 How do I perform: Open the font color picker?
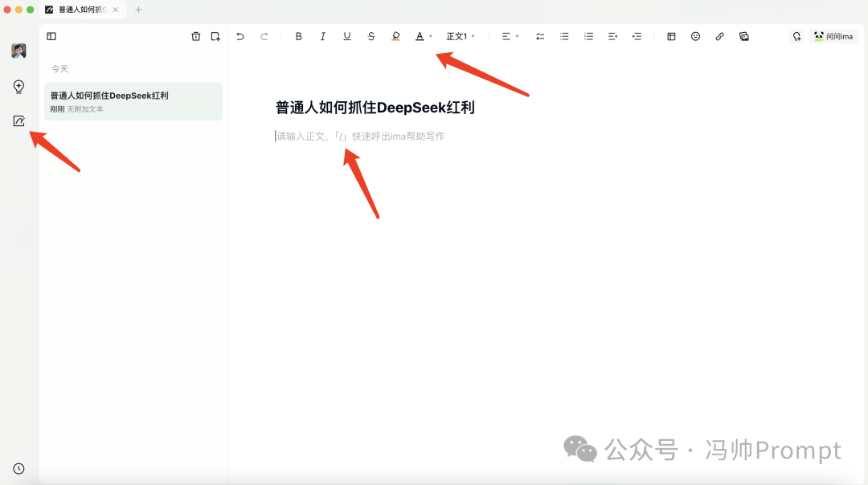pyautogui.click(x=424, y=36)
